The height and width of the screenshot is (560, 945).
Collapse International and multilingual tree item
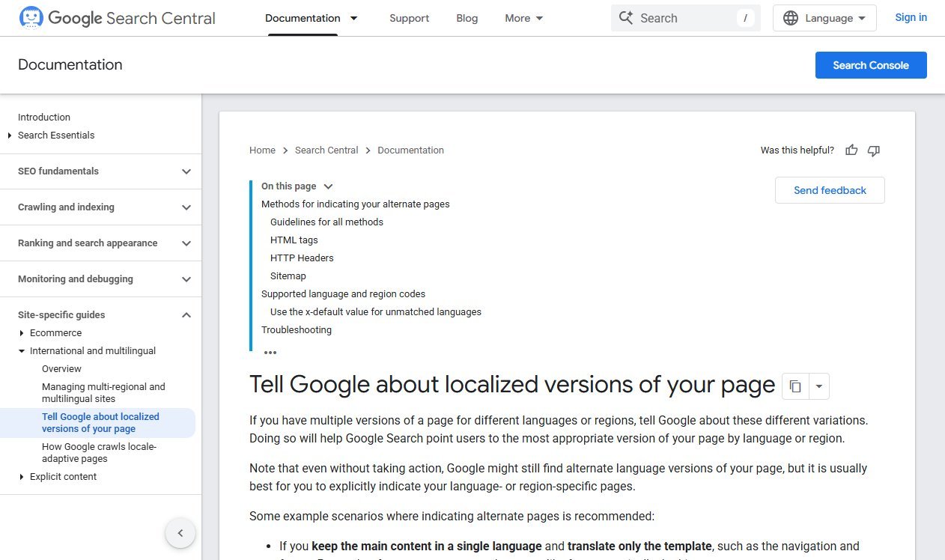point(22,351)
